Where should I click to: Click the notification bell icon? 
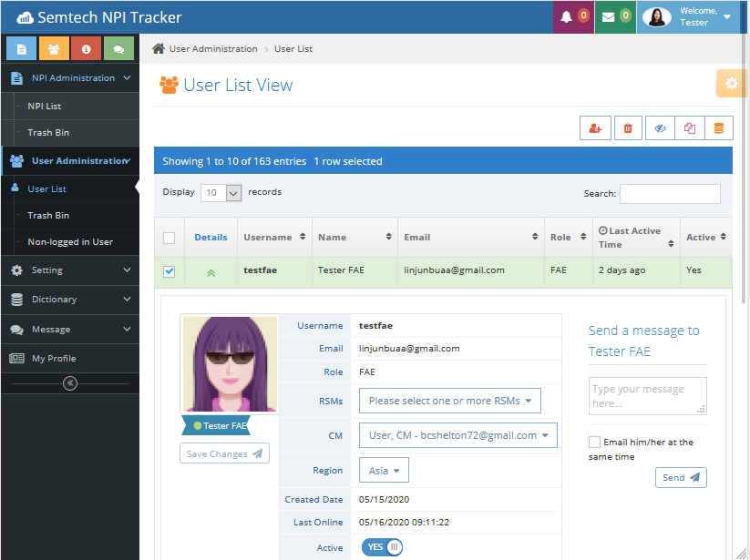(x=566, y=17)
